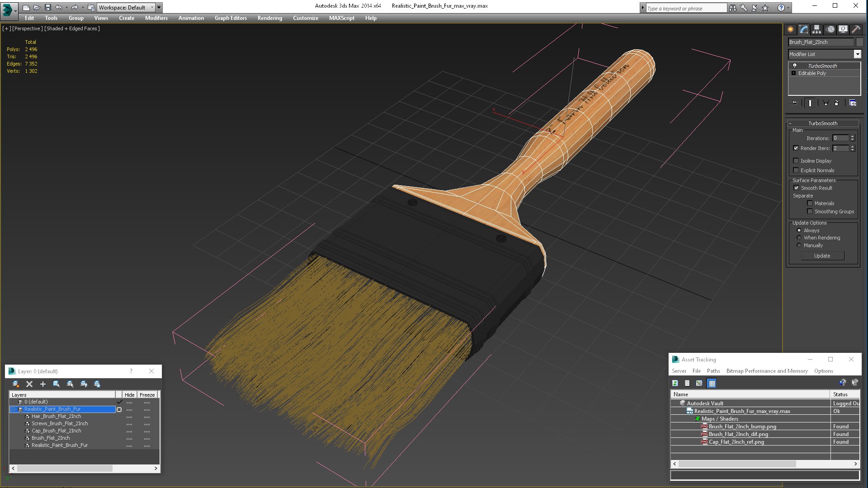Toggle the Render Iters checkbox

pyautogui.click(x=796, y=148)
